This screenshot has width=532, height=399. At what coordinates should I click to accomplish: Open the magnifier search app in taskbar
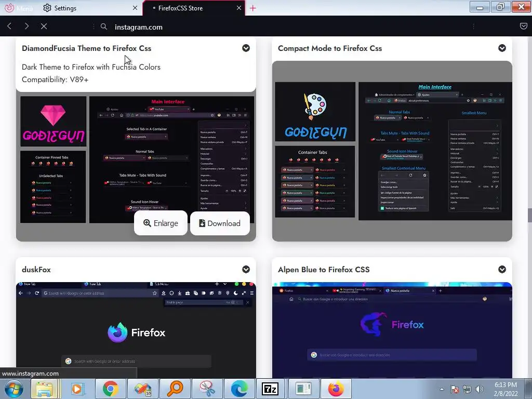tap(175, 389)
